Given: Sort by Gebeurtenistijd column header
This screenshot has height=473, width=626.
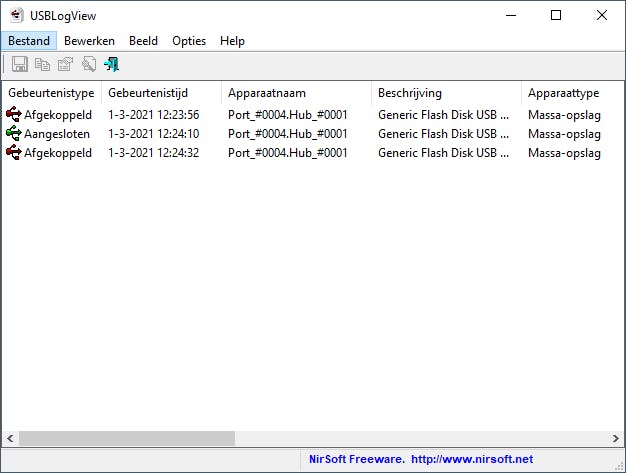Looking at the screenshot, I should (161, 93).
